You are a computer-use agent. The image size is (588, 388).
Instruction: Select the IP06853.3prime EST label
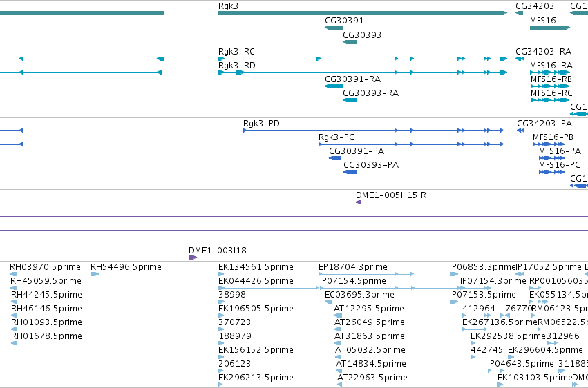(x=483, y=267)
